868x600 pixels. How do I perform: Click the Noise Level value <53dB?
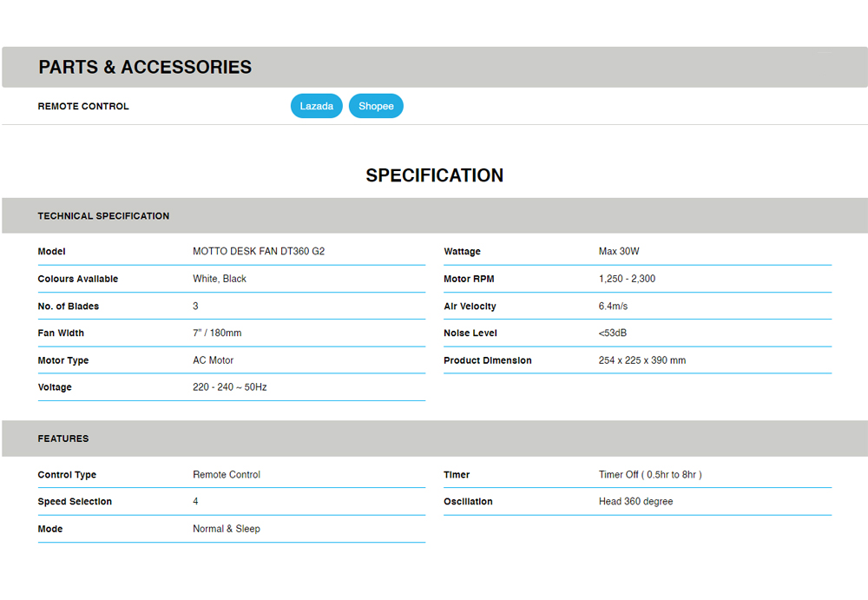tap(615, 333)
